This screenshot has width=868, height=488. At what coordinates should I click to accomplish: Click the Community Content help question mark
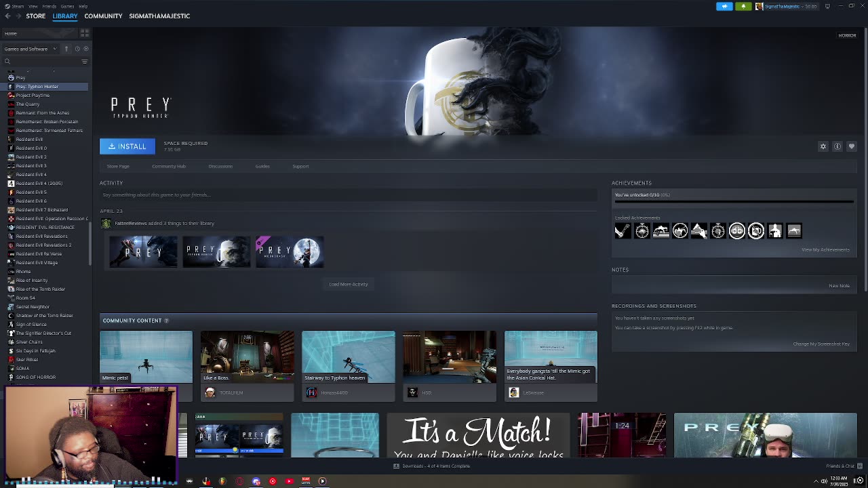tap(166, 321)
